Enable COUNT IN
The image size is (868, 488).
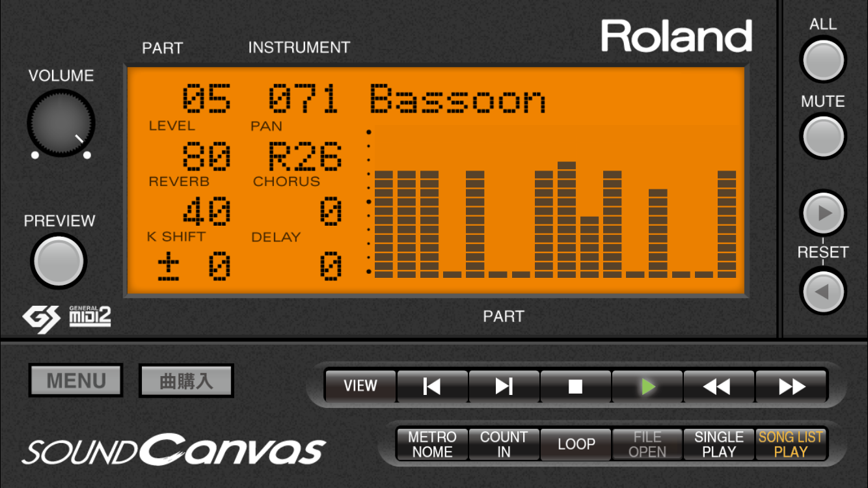click(504, 444)
